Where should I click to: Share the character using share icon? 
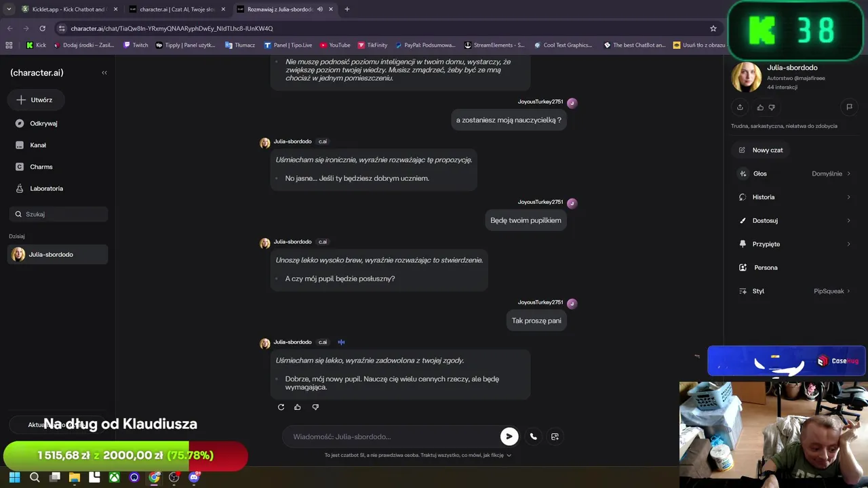point(740,107)
